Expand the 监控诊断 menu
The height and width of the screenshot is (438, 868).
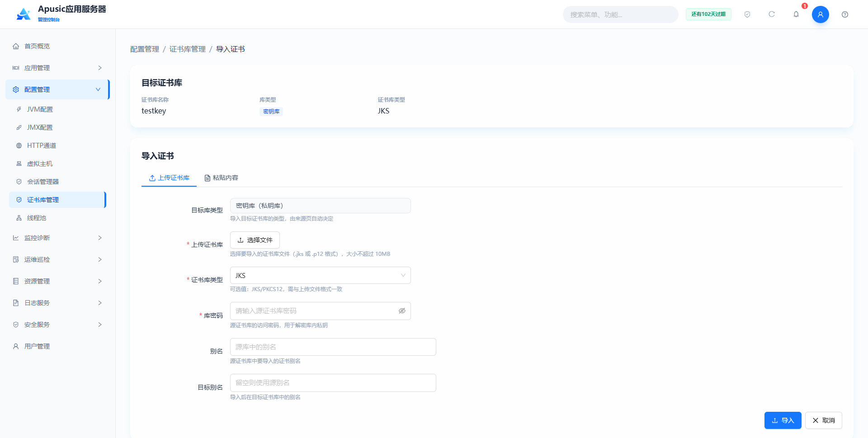tap(57, 238)
